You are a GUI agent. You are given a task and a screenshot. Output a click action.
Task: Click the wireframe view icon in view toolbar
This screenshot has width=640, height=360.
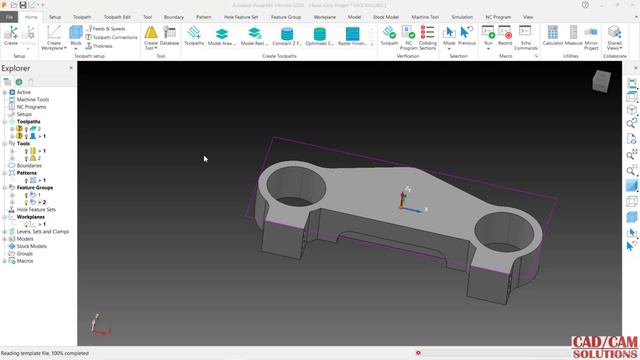coord(631,202)
